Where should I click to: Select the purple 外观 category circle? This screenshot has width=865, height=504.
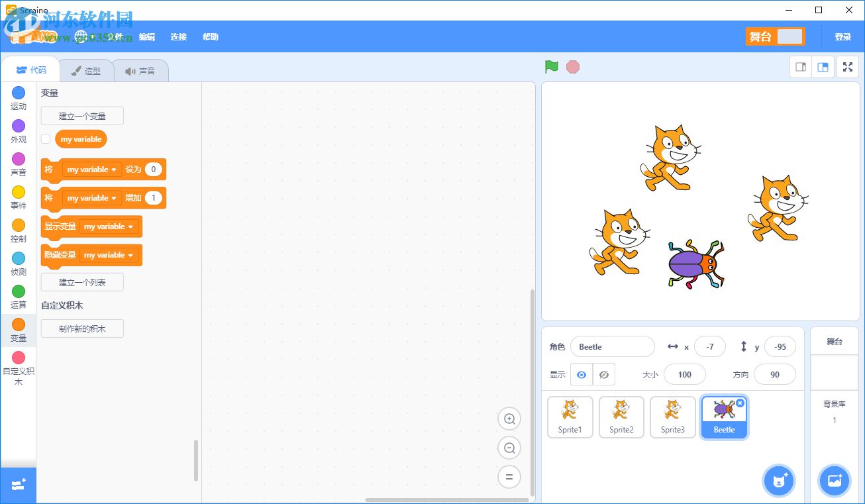[x=19, y=126]
